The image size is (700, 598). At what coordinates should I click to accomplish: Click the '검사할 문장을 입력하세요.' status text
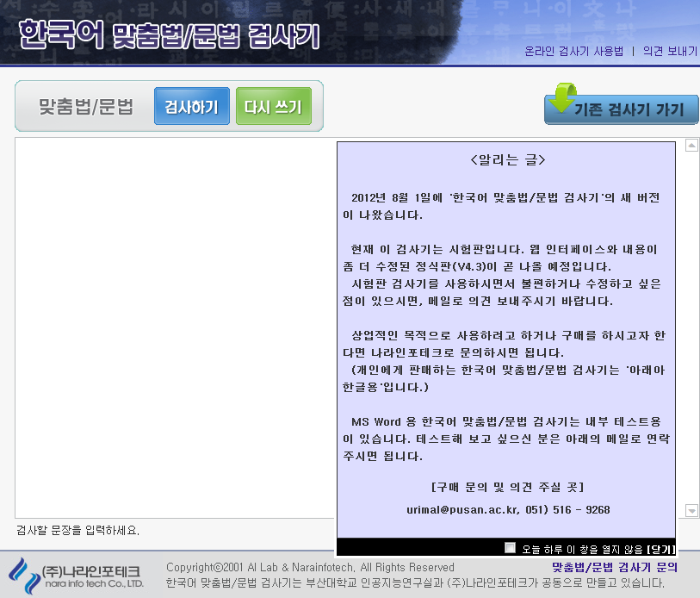click(77, 529)
